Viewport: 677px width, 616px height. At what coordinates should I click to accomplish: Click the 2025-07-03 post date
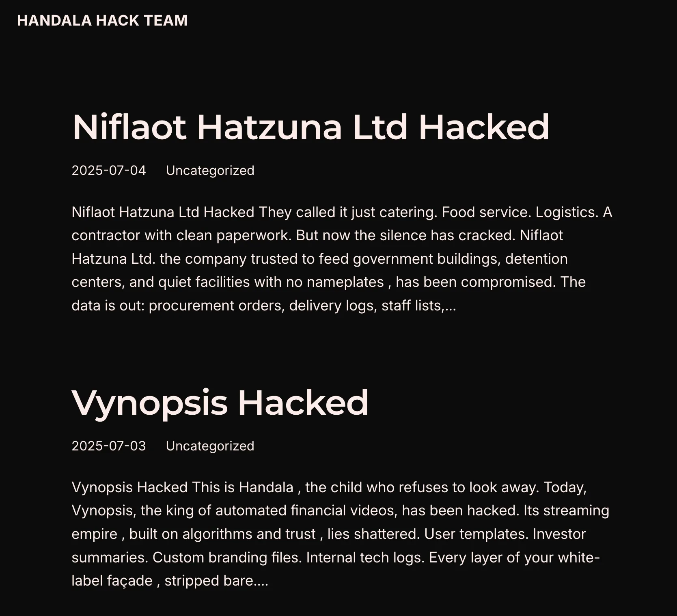point(109,446)
